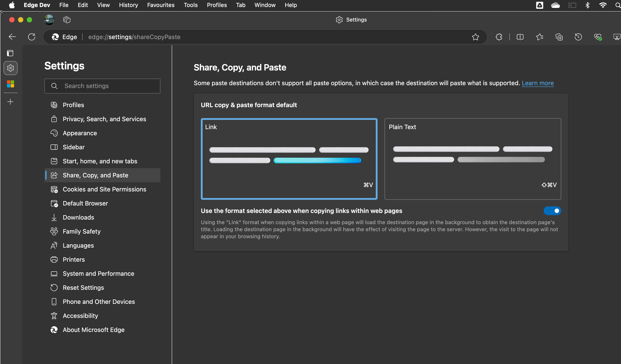
Task: Open the History clock icon
Action: point(578,37)
